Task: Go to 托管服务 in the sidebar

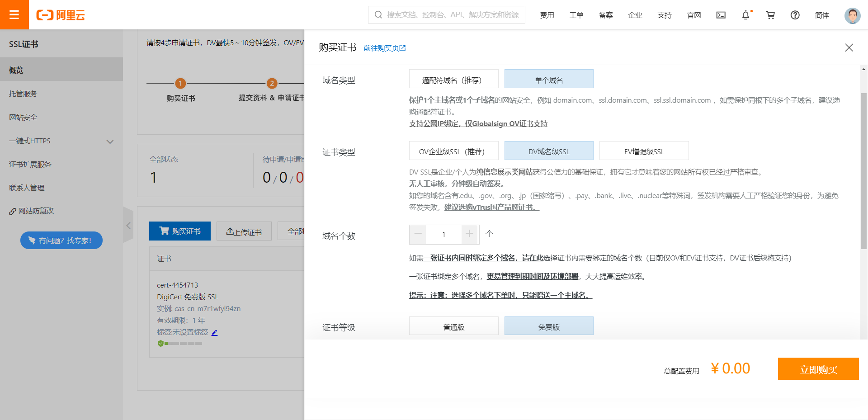Action: (23, 94)
